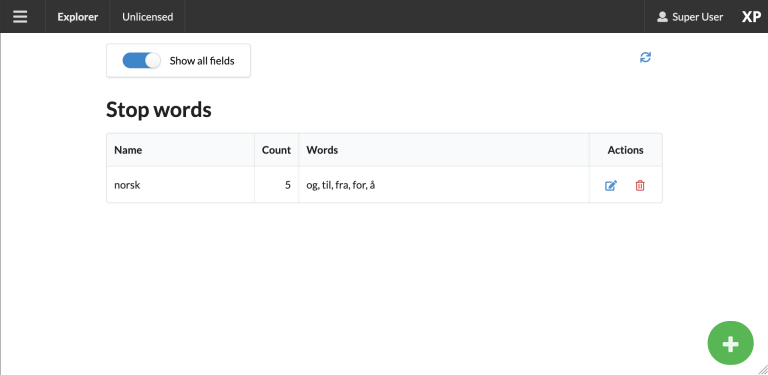The height and width of the screenshot is (375, 768).
Task: Toggle the Show all fields switch
Action: [142, 61]
